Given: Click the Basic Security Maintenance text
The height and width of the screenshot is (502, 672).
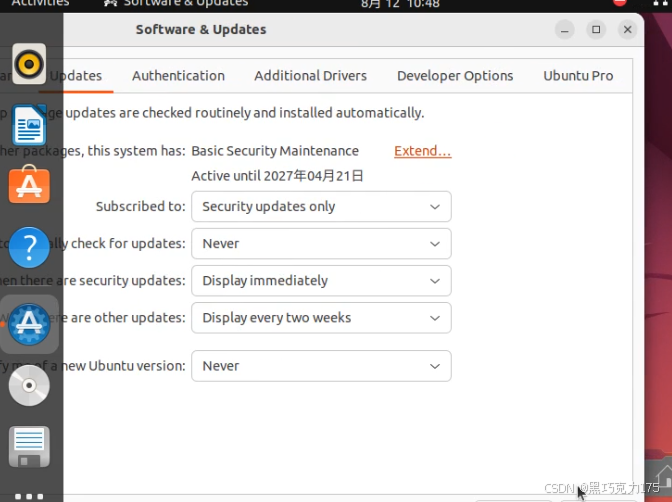Looking at the screenshot, I should coord(275,151).
